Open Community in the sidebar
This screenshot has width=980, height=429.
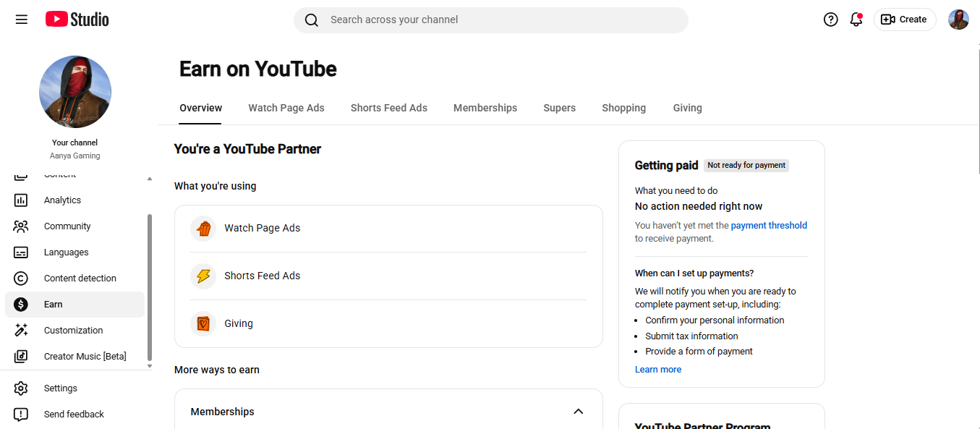point(75,226)
